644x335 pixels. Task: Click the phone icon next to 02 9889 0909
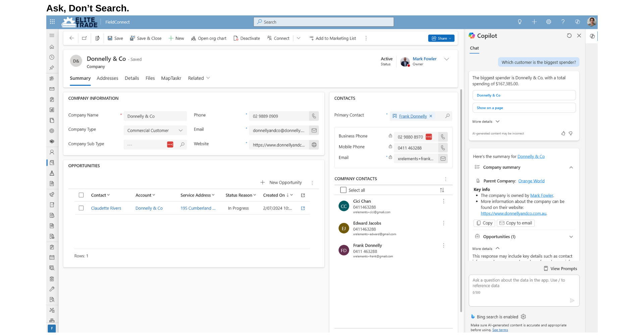(314, 116)
